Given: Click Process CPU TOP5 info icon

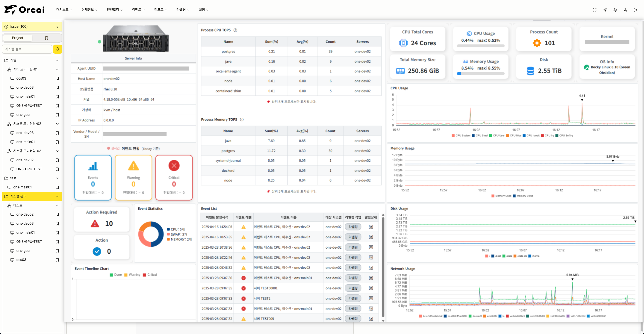Looking at the screenshot, I should tap(235, 30).
